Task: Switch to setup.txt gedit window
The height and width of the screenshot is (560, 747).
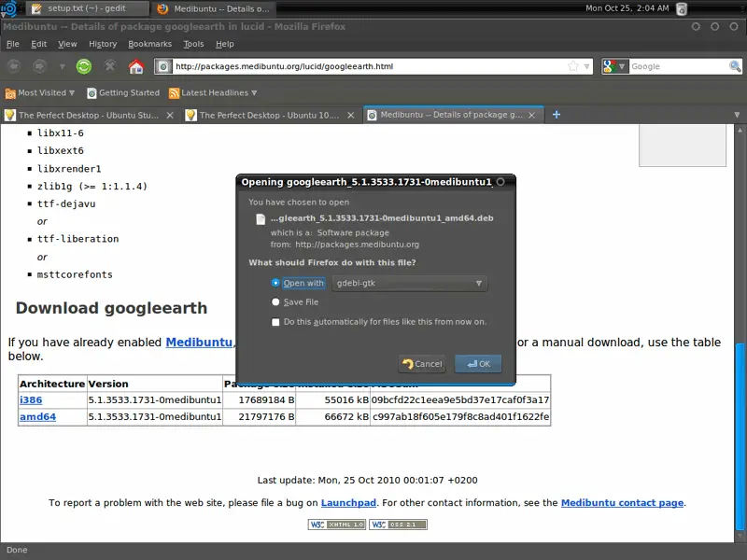Action: click(87, 8)
